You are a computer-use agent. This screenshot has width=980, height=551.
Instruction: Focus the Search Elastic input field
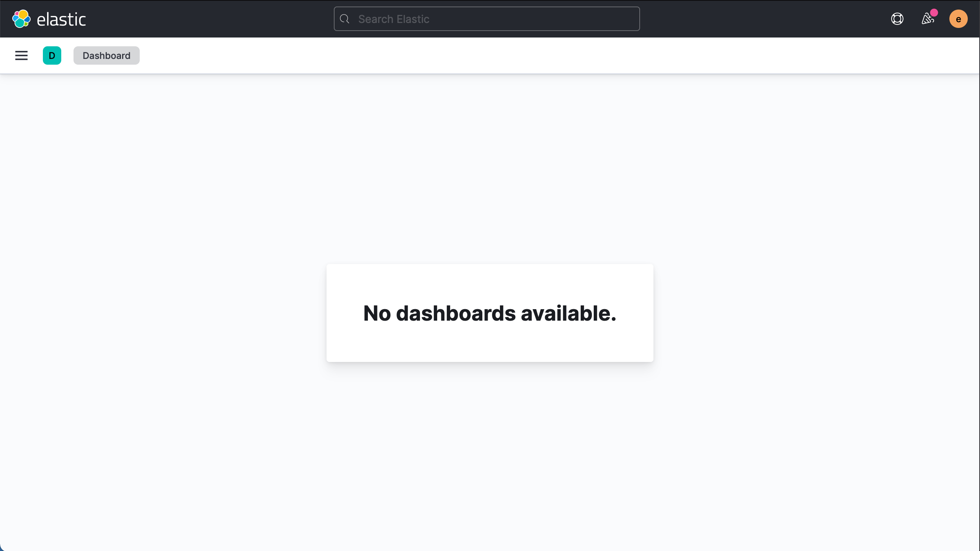487,19
